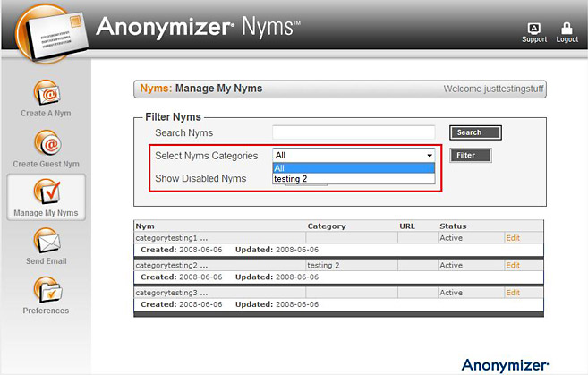
Task: Edit the categorytesting1 nym
Action: tap(512, 238)
